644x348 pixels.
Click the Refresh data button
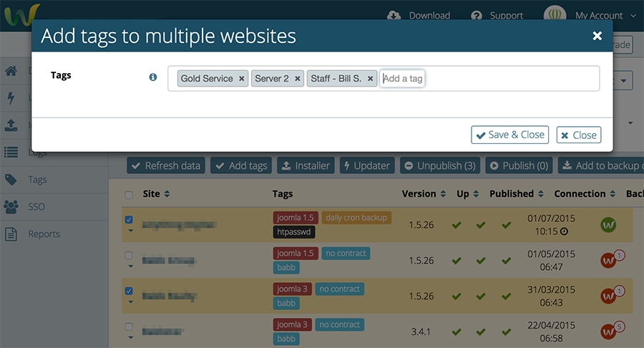point(166,165)
